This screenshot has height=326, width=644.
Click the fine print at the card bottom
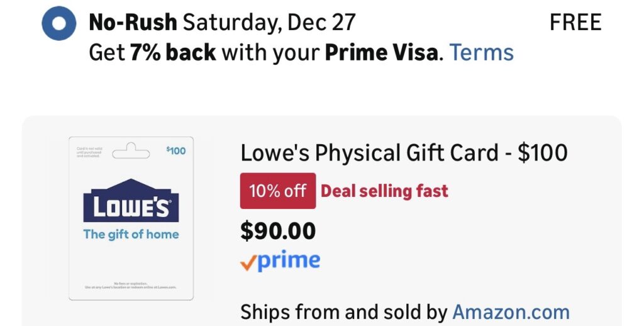click(x=131, y=285)
